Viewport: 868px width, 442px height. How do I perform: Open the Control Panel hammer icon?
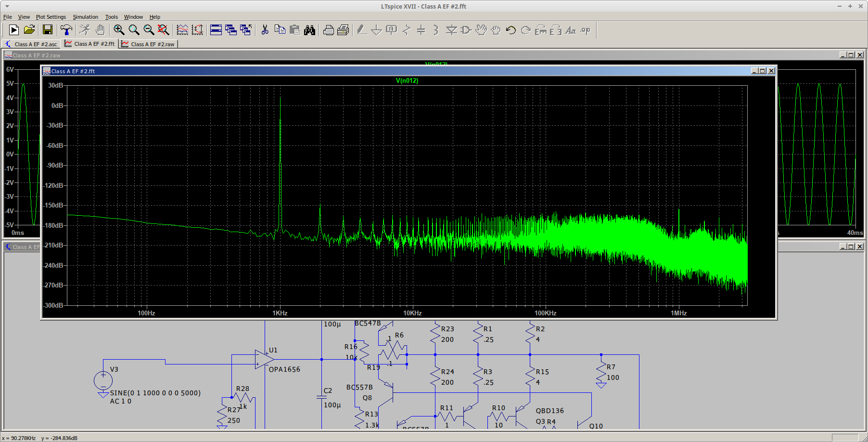click(x=66, y=30)
